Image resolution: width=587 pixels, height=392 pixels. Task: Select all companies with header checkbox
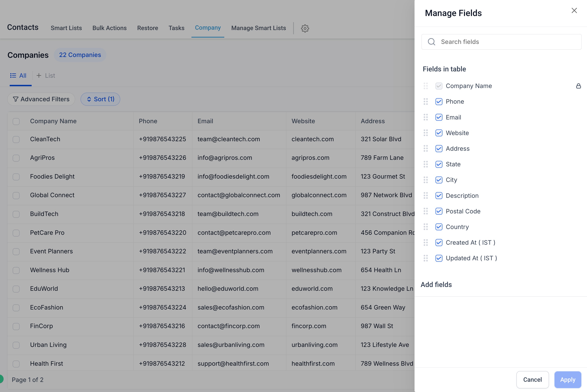16,121
